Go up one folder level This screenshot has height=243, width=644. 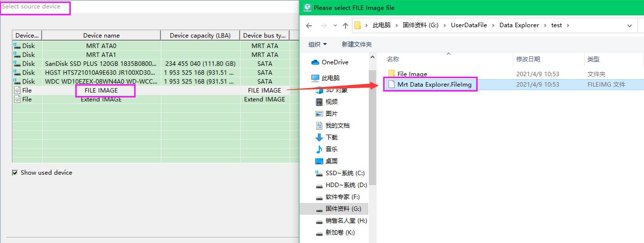coord(346,25)
